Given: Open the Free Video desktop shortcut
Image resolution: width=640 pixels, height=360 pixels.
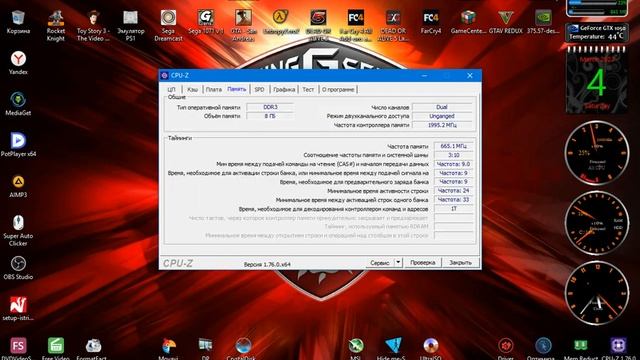Looking at the screenshot, I should click(56, 348).
